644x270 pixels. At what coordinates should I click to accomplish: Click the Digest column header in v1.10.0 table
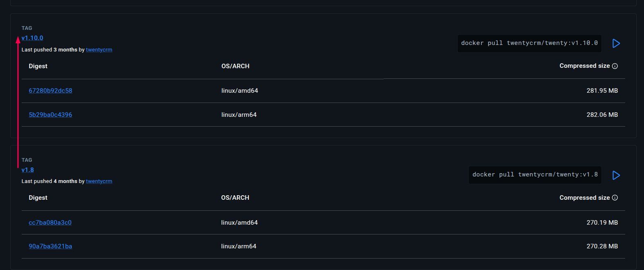click(38, 66)
